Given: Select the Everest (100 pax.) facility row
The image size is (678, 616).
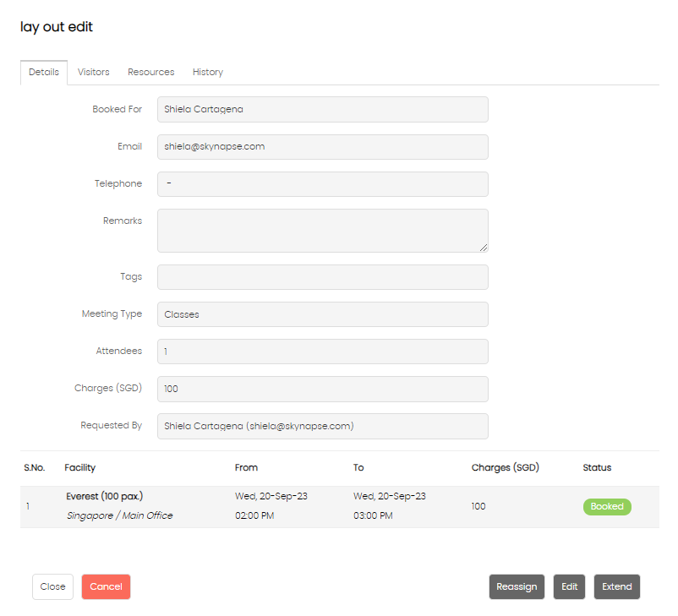Looking at the screenshot, I should point(340,506).
